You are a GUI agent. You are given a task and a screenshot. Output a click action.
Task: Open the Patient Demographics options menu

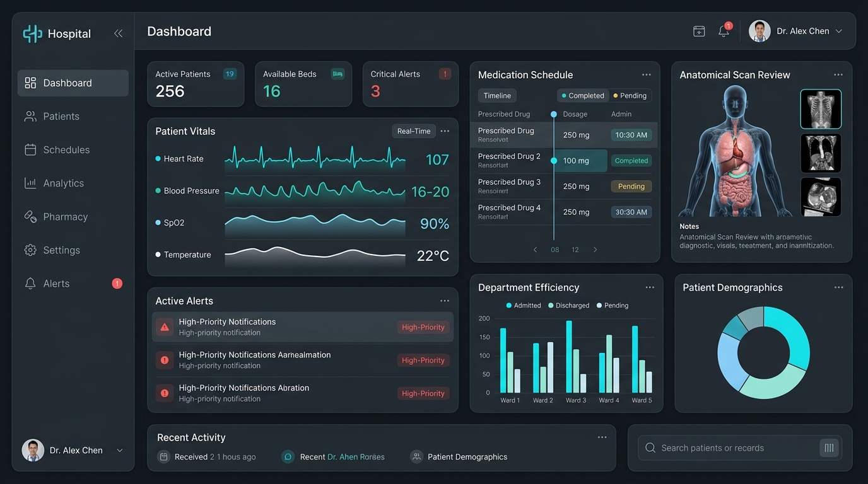[839, 287]
